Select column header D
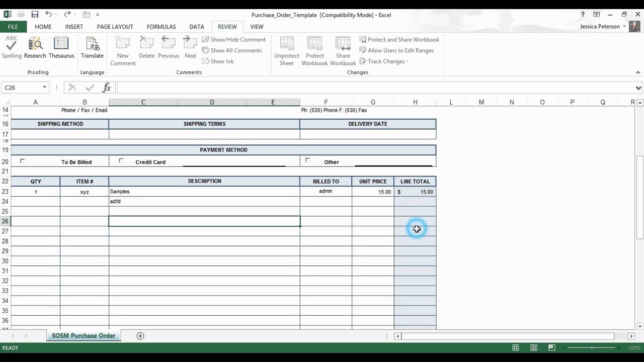 point(212,102)
